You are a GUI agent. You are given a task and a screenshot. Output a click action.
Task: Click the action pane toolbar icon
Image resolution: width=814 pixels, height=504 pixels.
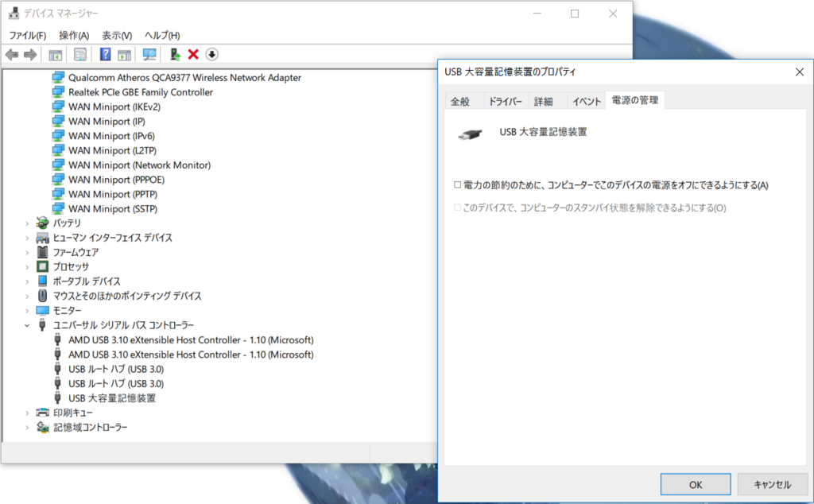(124, 55)
